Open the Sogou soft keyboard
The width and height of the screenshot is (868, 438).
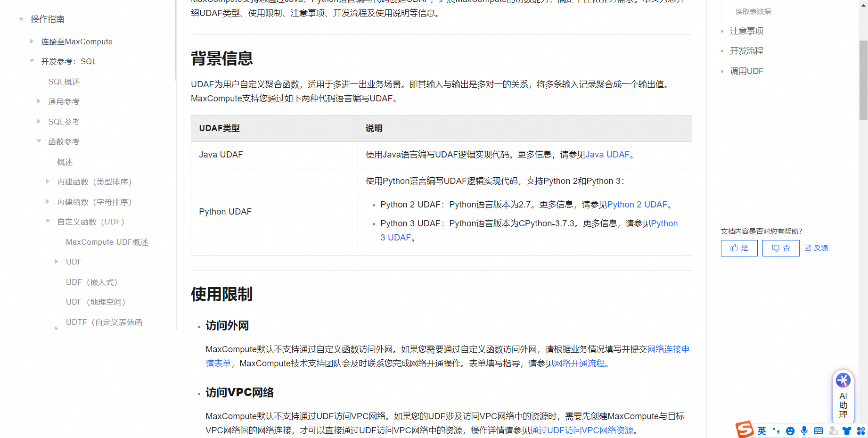(x=819, y=430)
